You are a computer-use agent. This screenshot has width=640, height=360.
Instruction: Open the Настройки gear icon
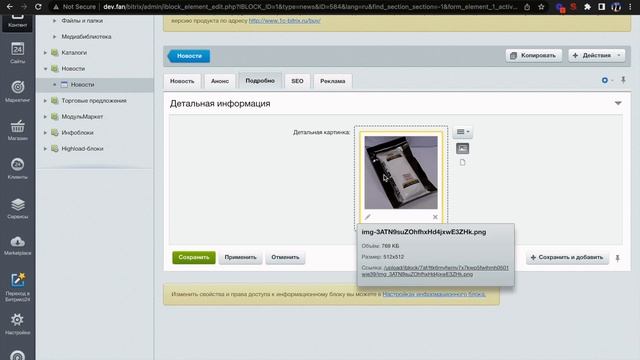click(x=17, y=324)
